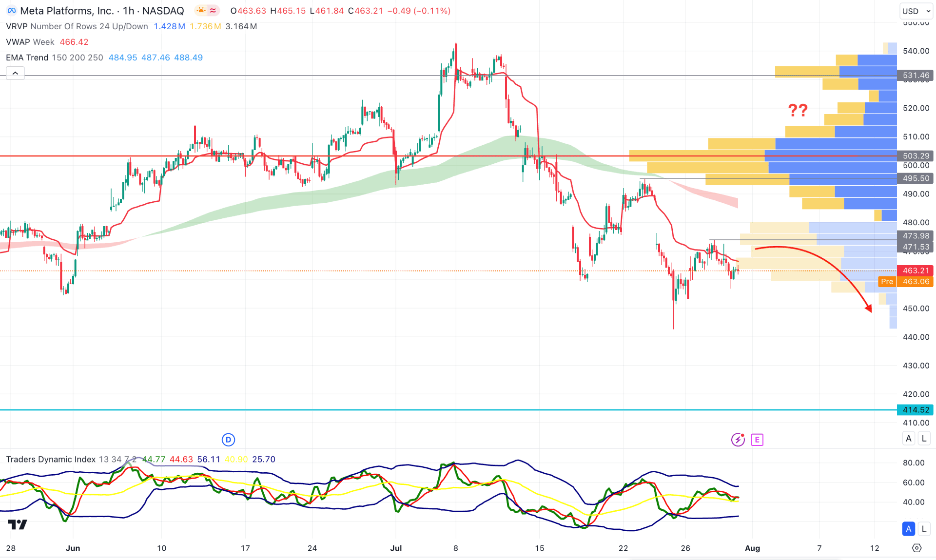Screen dimensions: 936x560
Task: Click the 531.46 price label
Action: click(x=916, y=76)
